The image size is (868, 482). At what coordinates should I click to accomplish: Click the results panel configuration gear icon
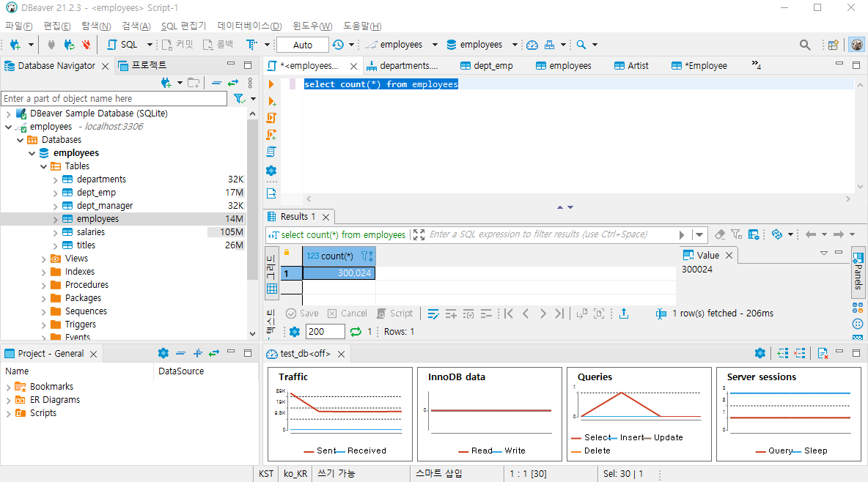[x=295, y=332]
